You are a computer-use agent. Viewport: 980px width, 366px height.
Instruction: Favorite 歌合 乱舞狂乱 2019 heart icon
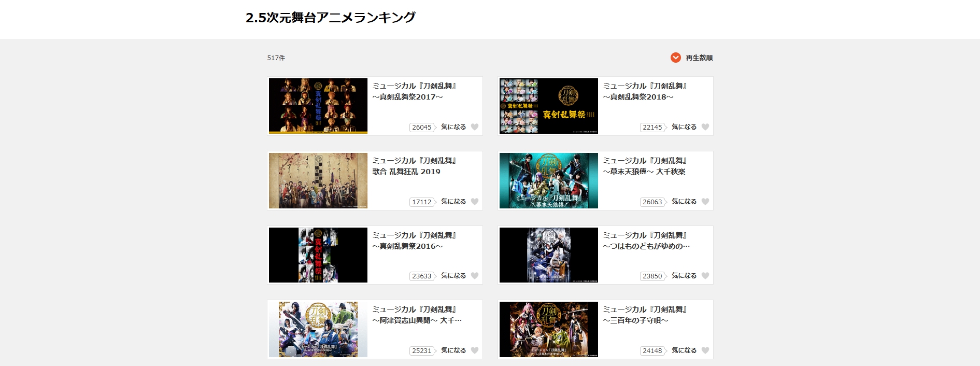coord(475,202)
